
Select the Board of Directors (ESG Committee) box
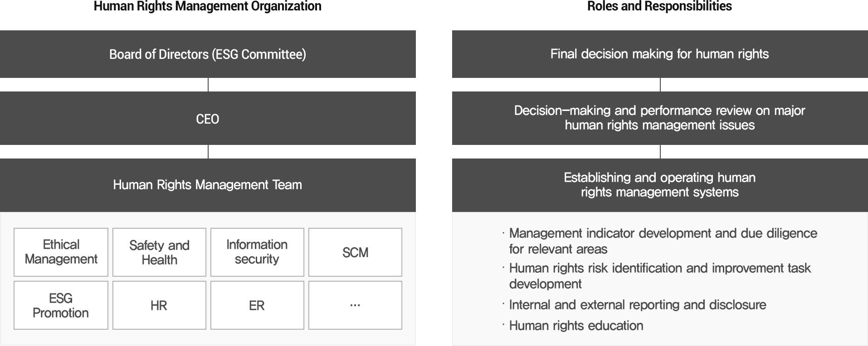(208, 54)
